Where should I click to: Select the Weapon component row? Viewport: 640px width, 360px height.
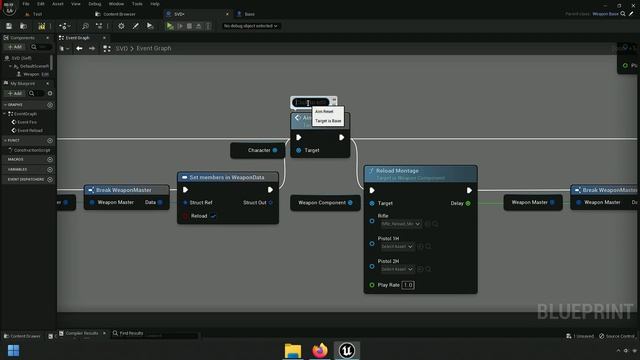click(x=33, y=74)
